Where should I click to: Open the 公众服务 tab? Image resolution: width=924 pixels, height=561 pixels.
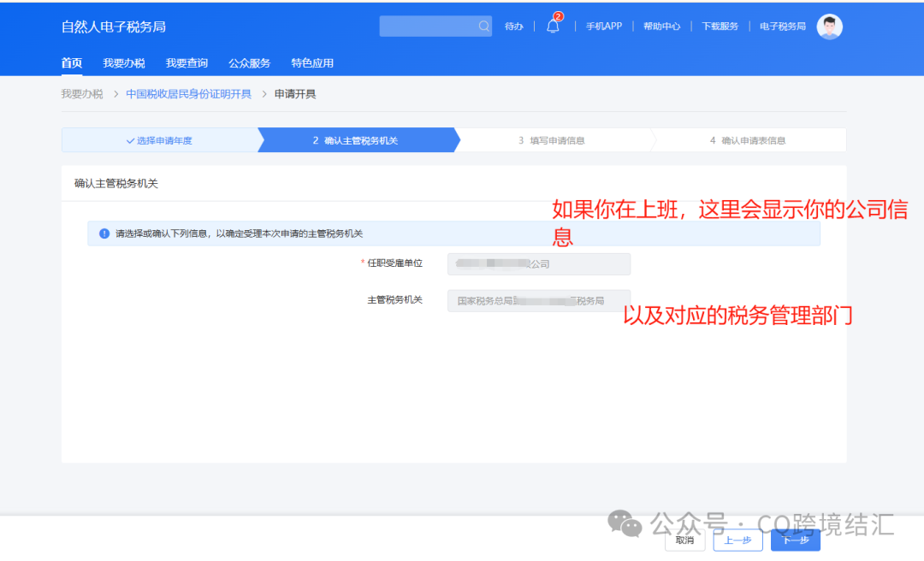(x=249, y=62)
